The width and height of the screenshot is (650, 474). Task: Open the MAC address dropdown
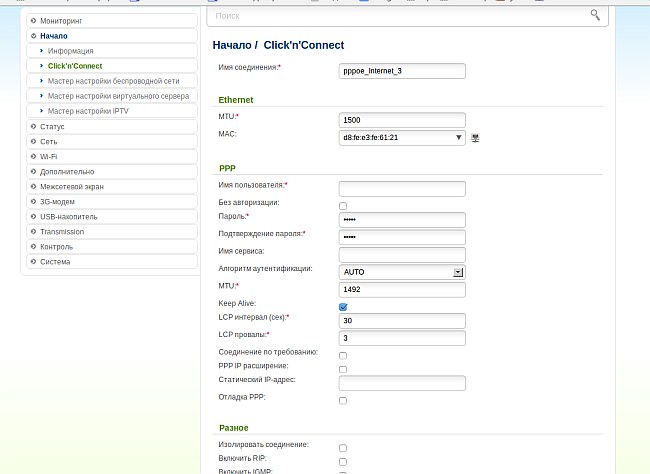click(x=459, y=138)
